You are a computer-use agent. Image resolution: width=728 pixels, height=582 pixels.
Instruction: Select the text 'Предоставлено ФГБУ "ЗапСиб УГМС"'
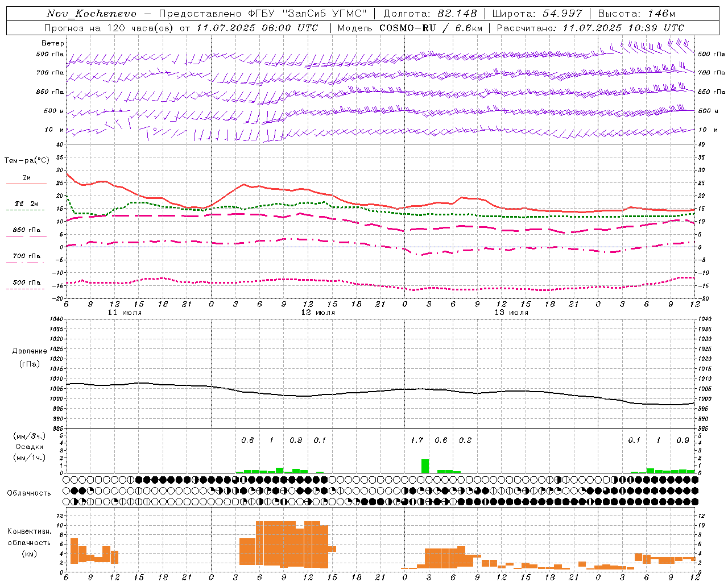tap(263, 14)
